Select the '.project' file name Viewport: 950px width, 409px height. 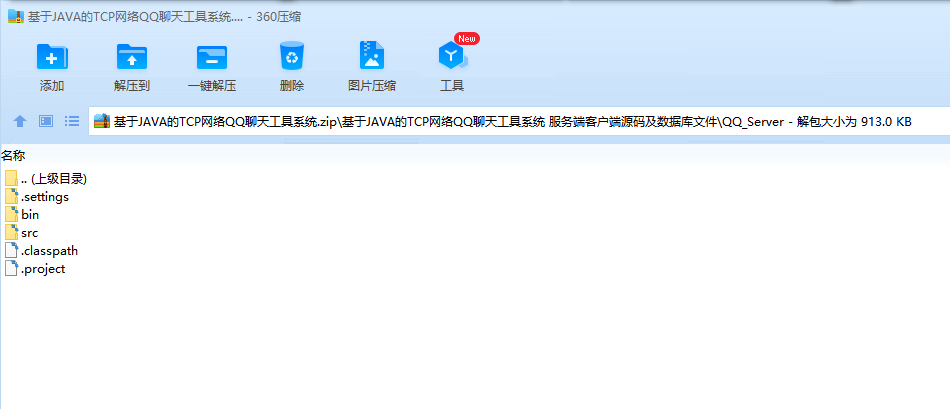click(x=43, y=269)
